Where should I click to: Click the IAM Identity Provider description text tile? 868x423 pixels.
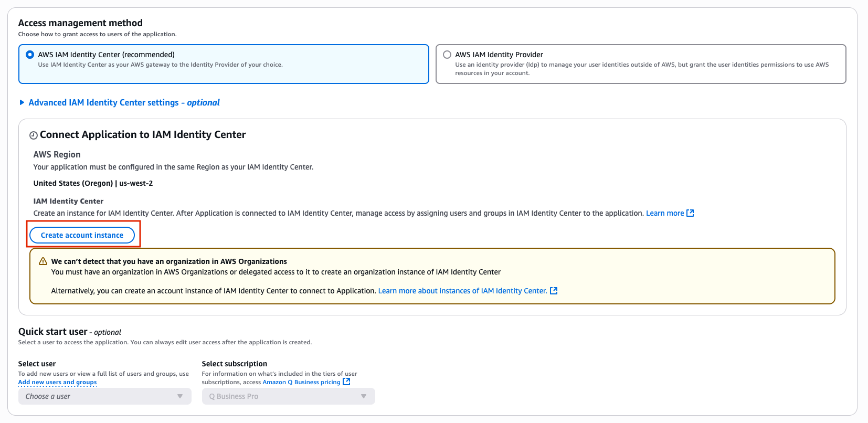(641, 69)
